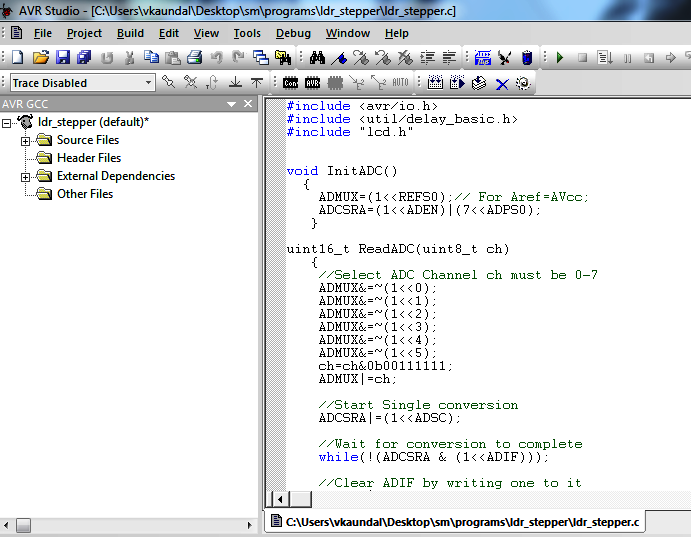Open the Trace Disabled dropdown

coord(148,83)
